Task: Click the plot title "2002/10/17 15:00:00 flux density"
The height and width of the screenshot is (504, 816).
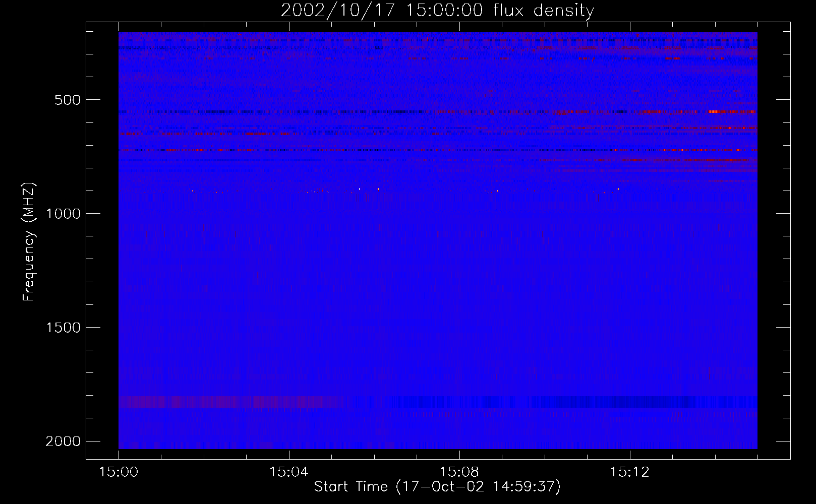Action: (437, 10)
